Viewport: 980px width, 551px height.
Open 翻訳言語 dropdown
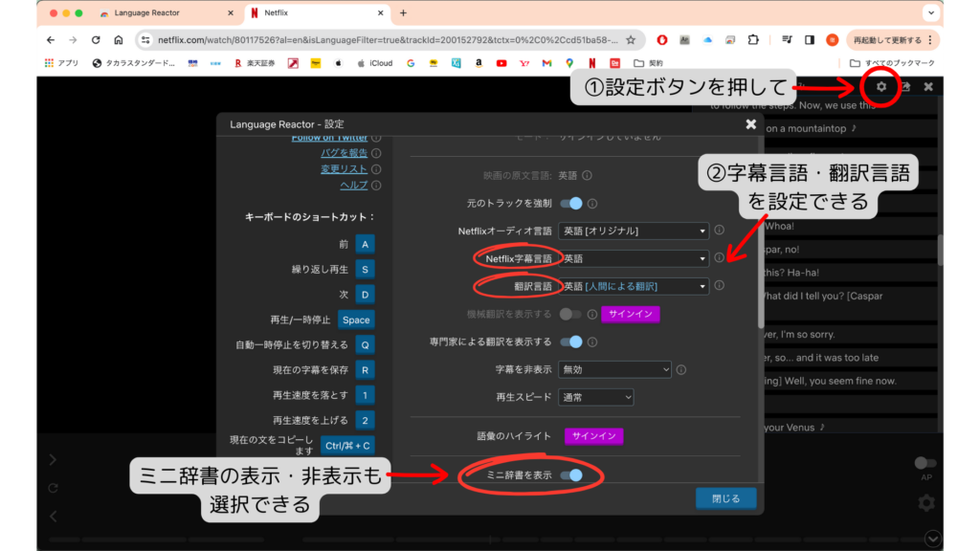coord(634,286)
